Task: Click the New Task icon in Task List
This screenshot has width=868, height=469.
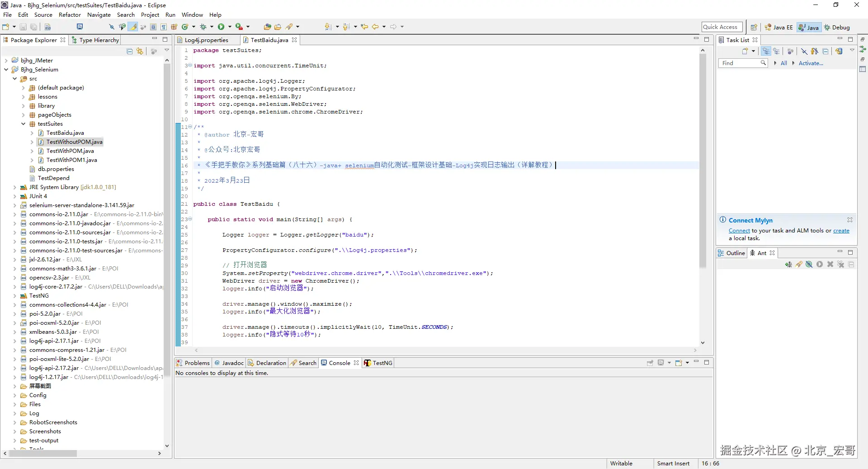Action: (x=745, y=51)
